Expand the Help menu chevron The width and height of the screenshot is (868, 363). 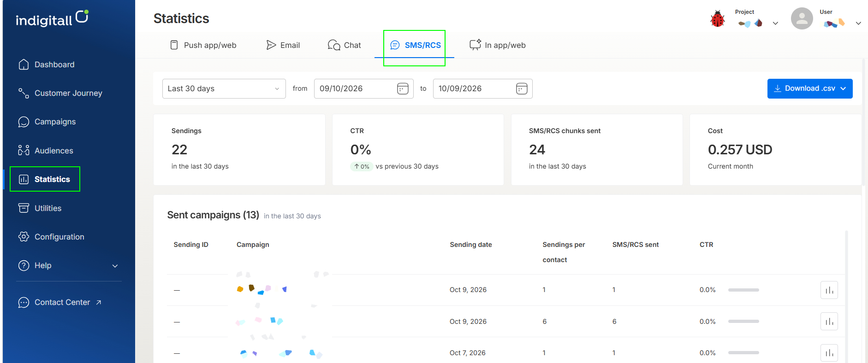click(x=115, y=266)
